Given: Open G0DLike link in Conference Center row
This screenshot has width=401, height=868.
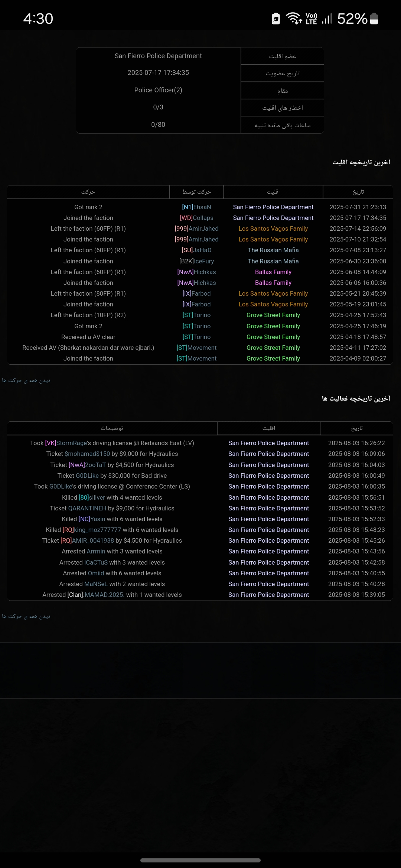Looking at the screenshot, I should coord(61,486).
